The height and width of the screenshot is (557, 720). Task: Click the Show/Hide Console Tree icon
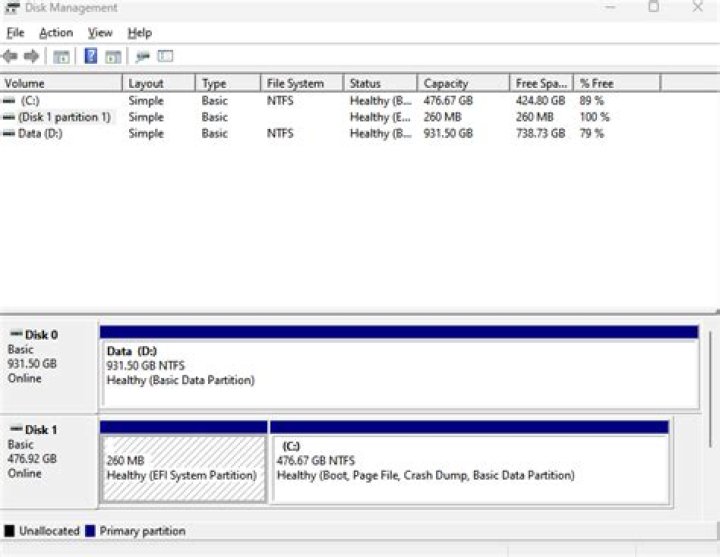coord(61,57)
